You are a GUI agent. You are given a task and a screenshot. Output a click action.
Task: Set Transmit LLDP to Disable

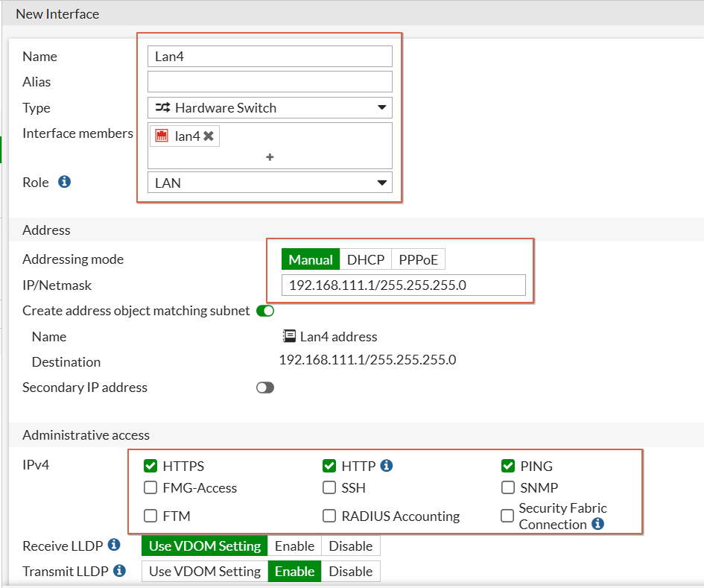click(x=351, y=572)
